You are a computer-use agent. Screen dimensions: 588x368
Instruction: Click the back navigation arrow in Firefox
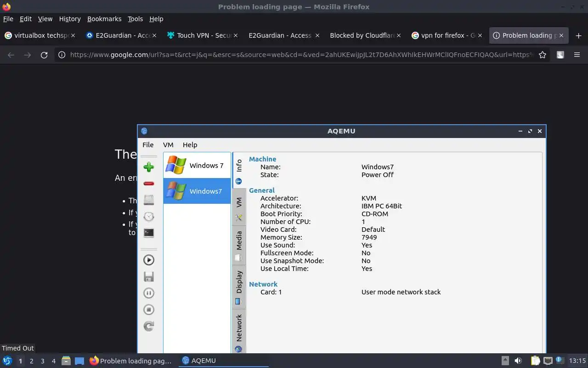point(11,55)
